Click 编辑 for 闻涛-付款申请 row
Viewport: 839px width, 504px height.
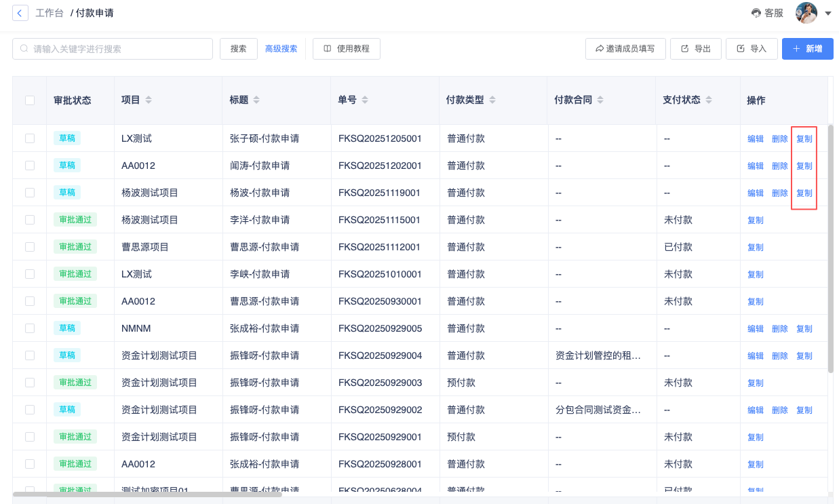tap(755, 166)
